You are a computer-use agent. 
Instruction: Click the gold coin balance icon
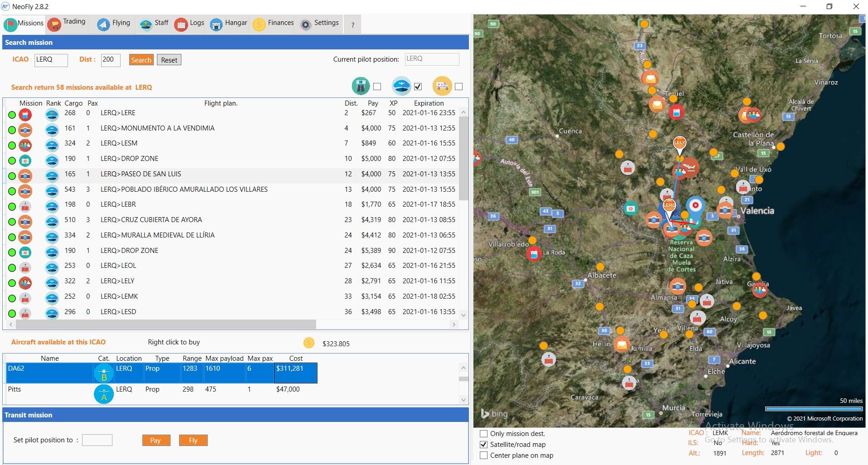(x=309, y=343)
